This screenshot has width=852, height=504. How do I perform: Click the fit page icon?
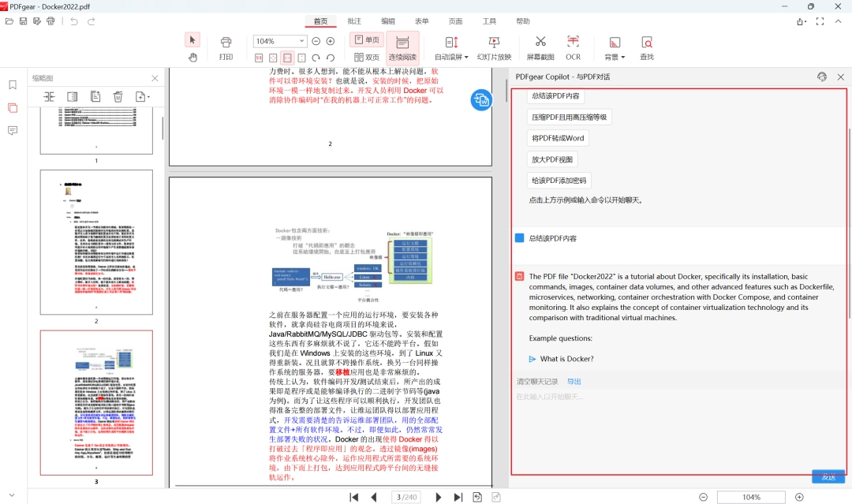point(273,58)
